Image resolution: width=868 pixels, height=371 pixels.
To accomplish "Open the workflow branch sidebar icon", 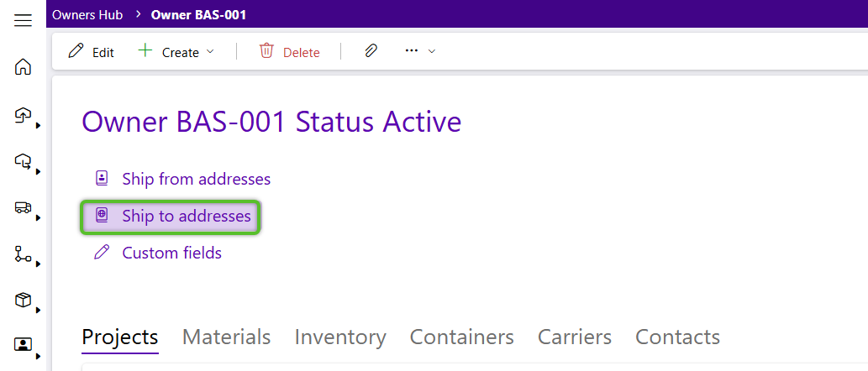I will 23,253.
